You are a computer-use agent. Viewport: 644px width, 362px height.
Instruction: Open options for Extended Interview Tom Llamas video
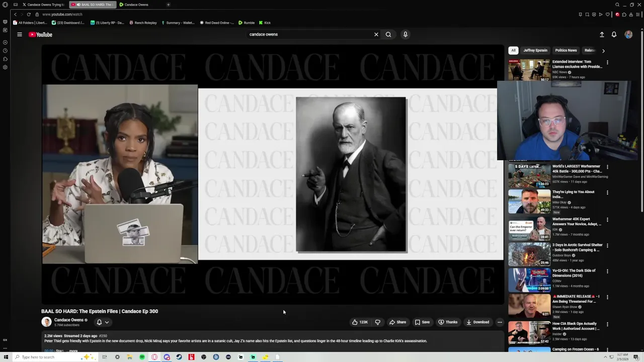(x=607, y=63)
